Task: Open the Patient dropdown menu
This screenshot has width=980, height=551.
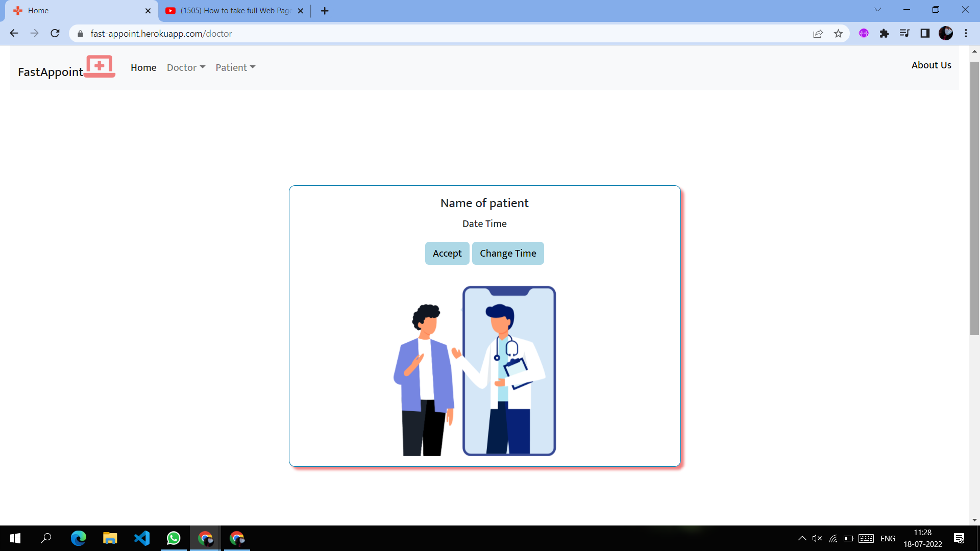Action: [x=235, y=67]
